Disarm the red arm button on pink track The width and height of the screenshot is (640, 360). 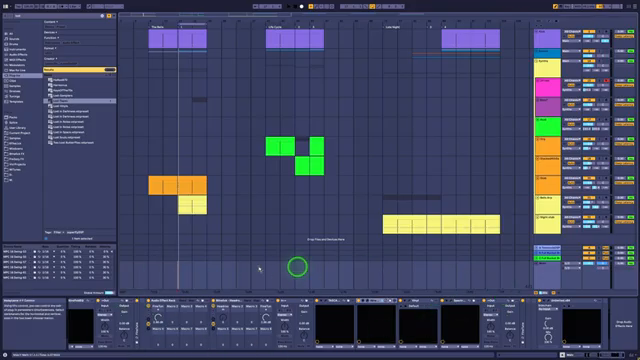[606, 80]
